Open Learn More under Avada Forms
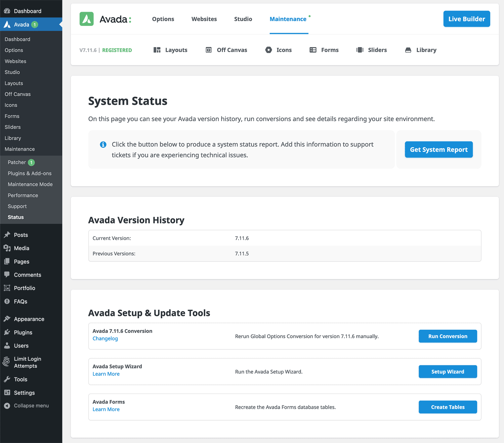 [106, 409]
